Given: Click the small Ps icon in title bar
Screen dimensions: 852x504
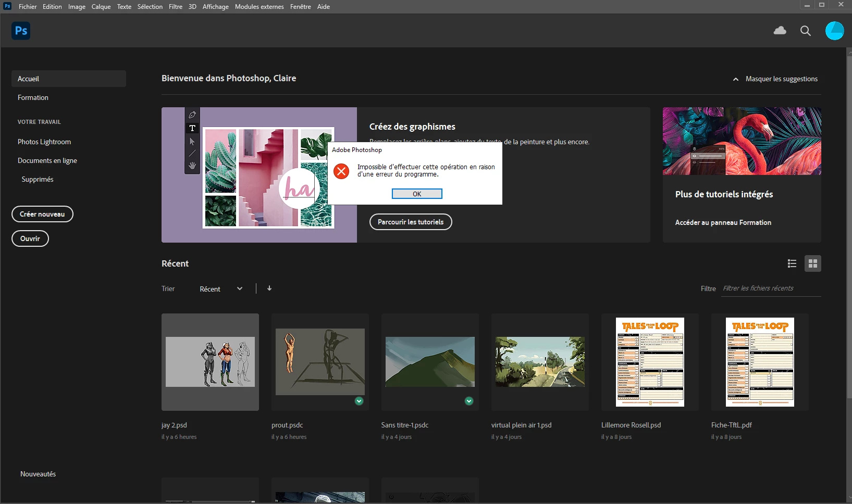Looking at the screenshot, I should click(x=7, y=6).
